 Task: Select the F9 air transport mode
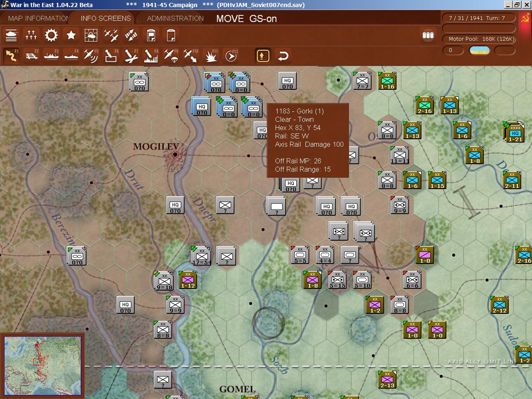pyautogui.click(x=171, y=56)
